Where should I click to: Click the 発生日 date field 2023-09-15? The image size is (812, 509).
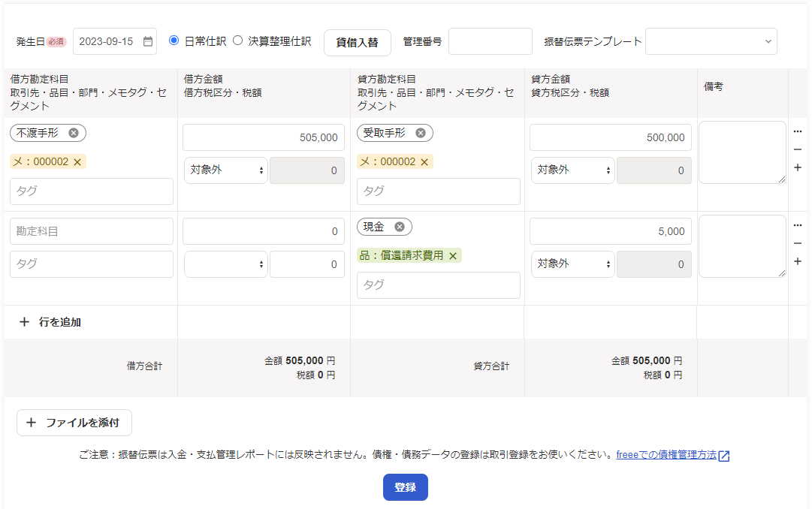point(115,41)
